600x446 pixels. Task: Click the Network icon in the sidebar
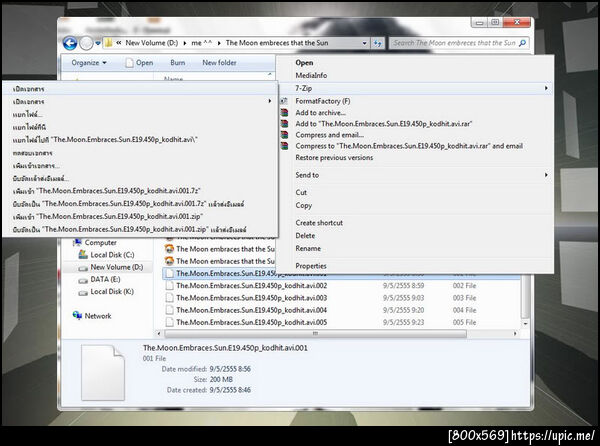tap(77, 315)
